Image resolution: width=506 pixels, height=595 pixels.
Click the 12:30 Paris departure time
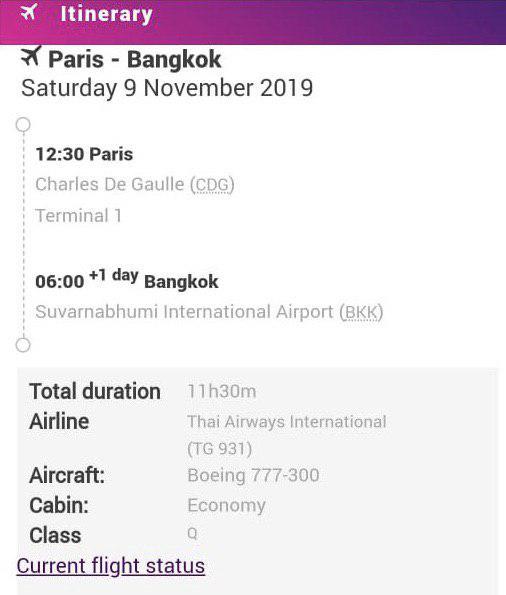(x=84, y=154)
